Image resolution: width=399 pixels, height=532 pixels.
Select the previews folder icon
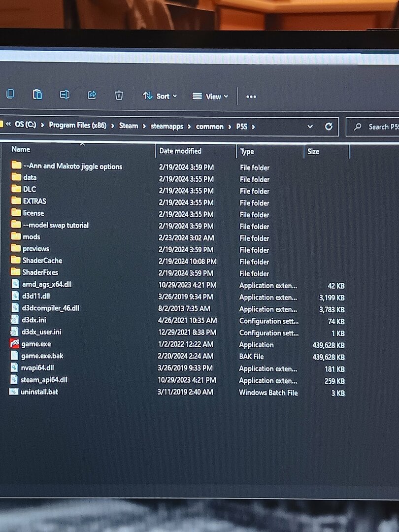(16, 248)
